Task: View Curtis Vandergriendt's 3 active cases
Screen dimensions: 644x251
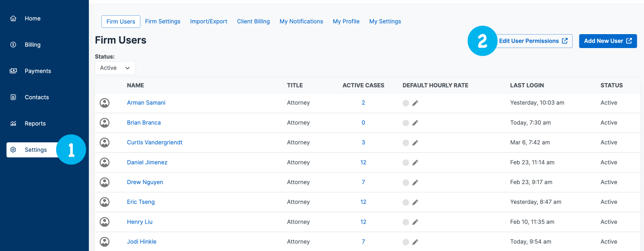Action: pos(364,142)
